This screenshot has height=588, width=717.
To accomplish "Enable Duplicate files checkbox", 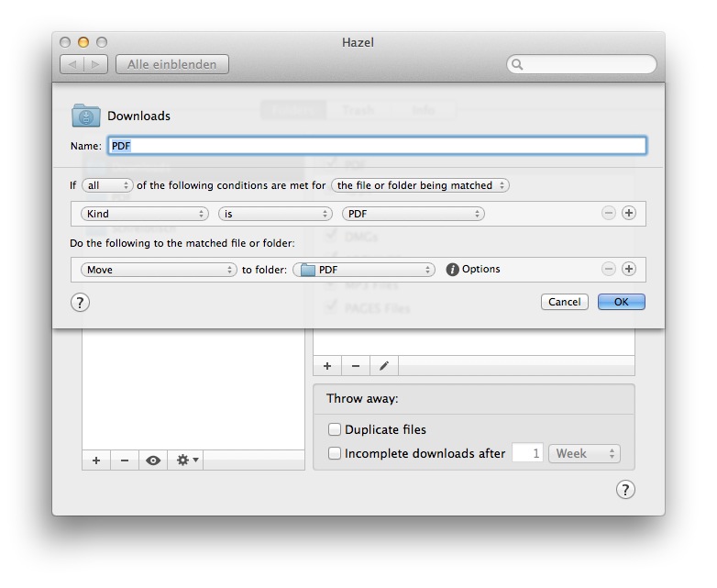I will click(335, 429).
